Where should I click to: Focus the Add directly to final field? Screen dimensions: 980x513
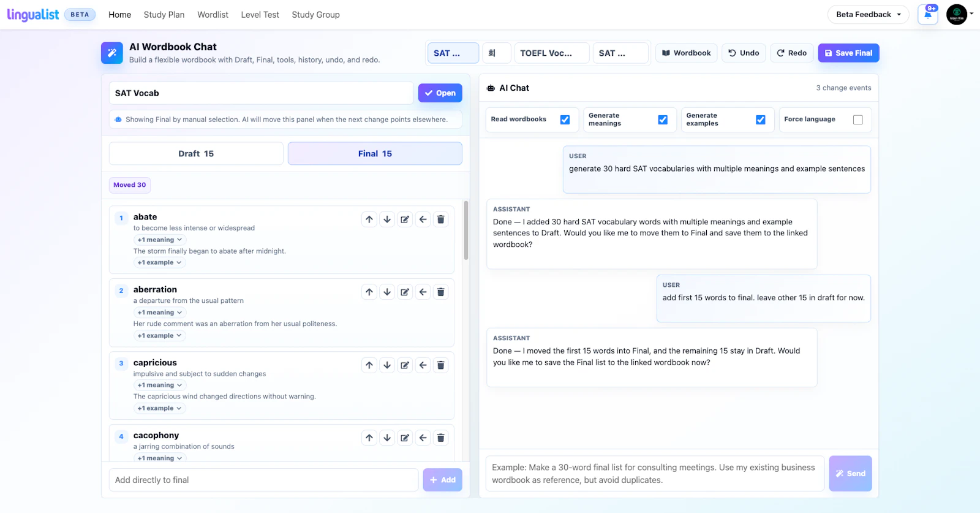click(x=264, y=480)
